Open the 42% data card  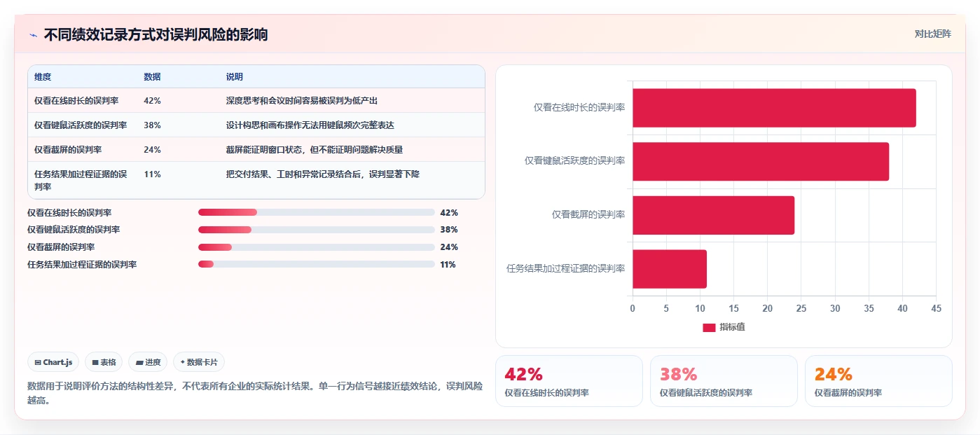569,381
